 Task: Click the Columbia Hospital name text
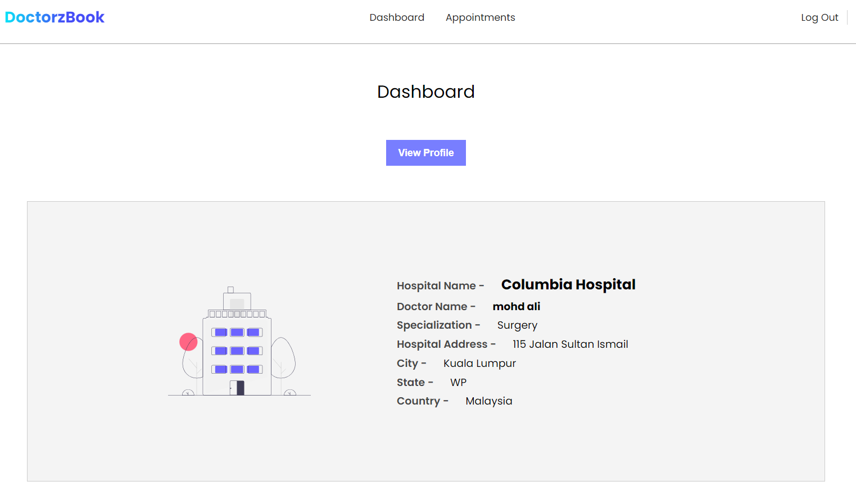(x=568, y=285)
